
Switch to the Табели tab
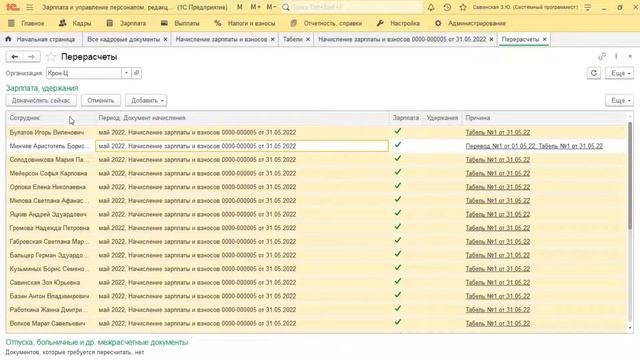[293, 40]
